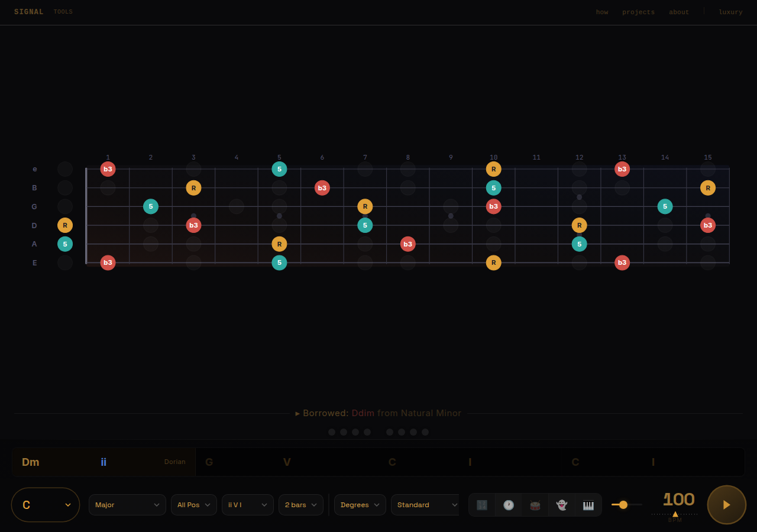757x532 pixels.
Task: Click the root note marker on the open D string
Action: (65, 225)
